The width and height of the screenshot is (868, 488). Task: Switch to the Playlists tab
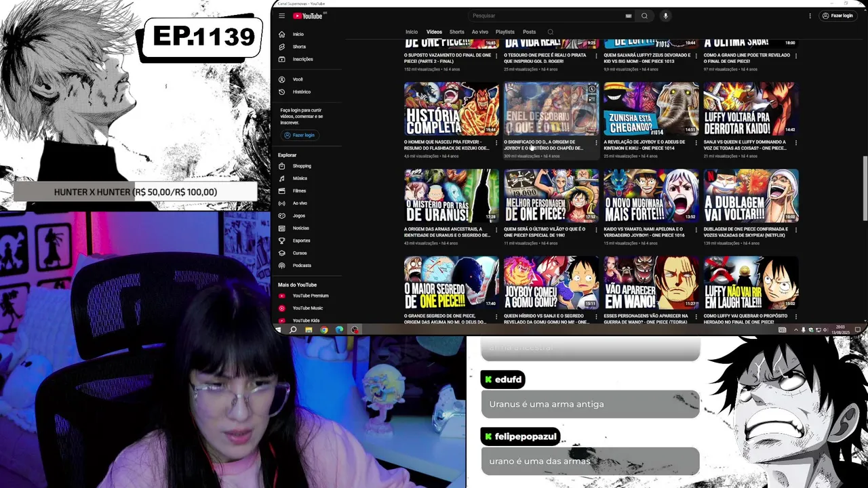(505, 32)
